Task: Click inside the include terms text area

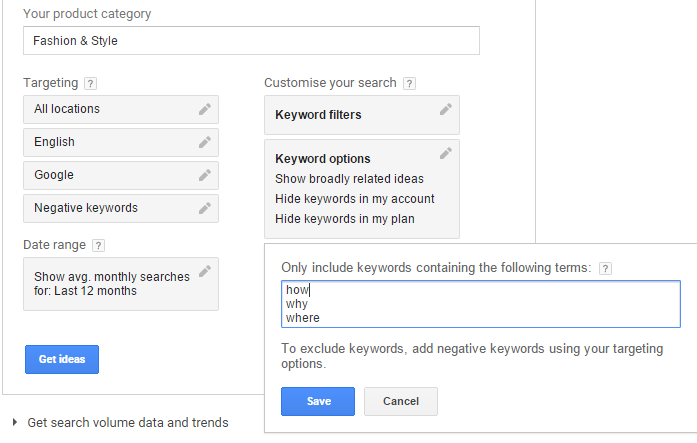Action: pyautogui.click(x=481, y=304)
